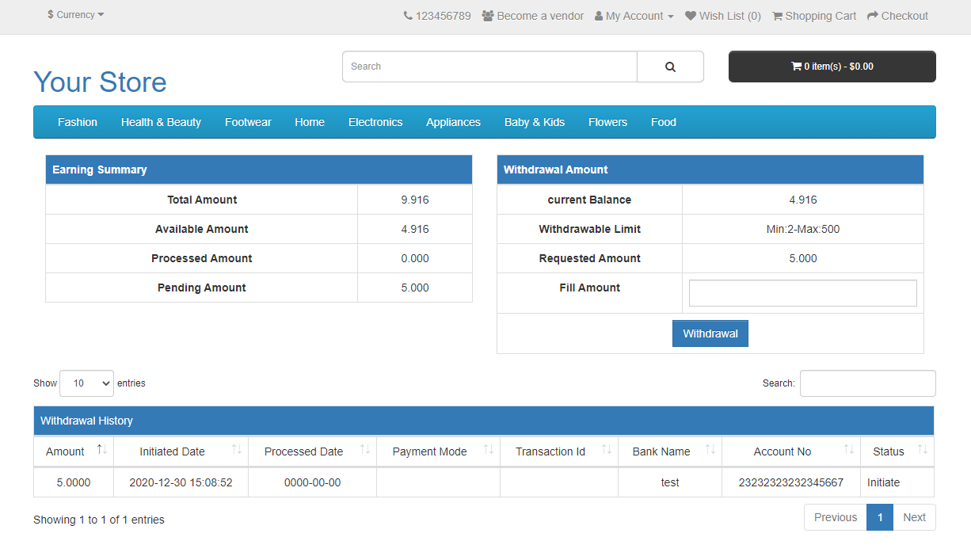
Task: Open the Shopping Cart link
Action: click(813, 16)
